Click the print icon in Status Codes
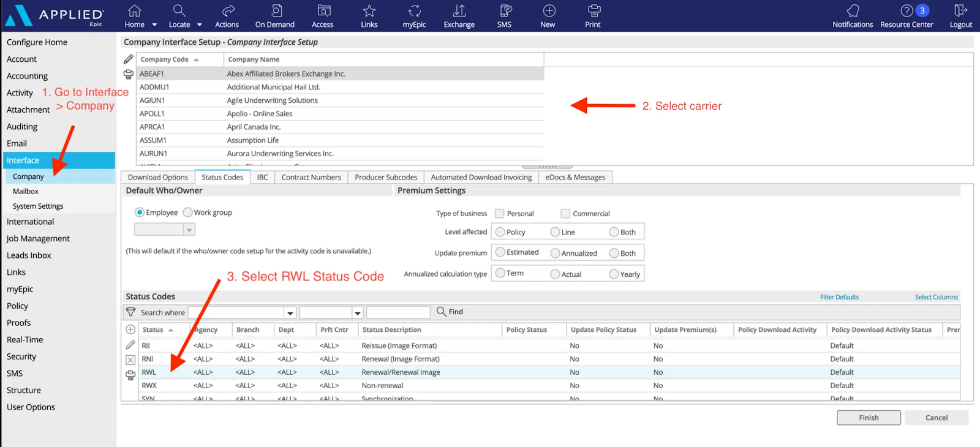This screenshot has height=447, width=980. coord(130,375)
